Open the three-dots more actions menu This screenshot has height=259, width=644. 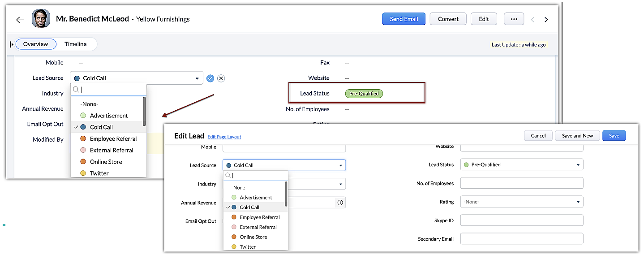pyautogui.click(x=514, y=19)
